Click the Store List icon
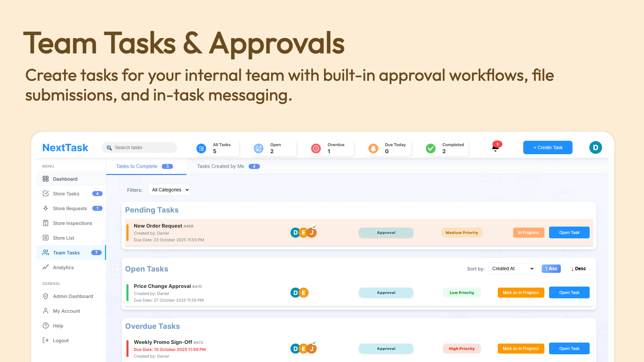644x362 pixels. [x=46, y=238]
